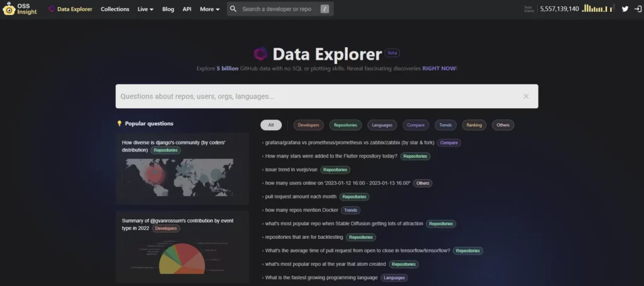
Task: Click Languages tag beside fastest growing question
Action: tap(394, 278)
